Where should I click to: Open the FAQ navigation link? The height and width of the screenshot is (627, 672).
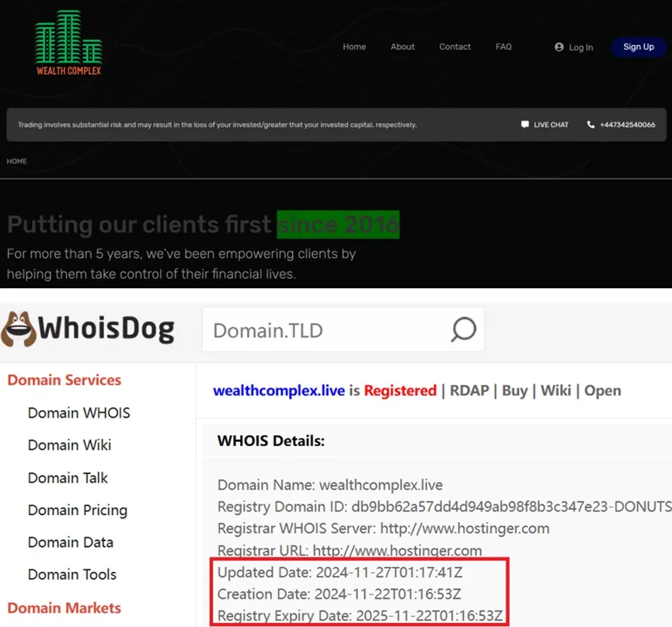click(x=503, y=47)
